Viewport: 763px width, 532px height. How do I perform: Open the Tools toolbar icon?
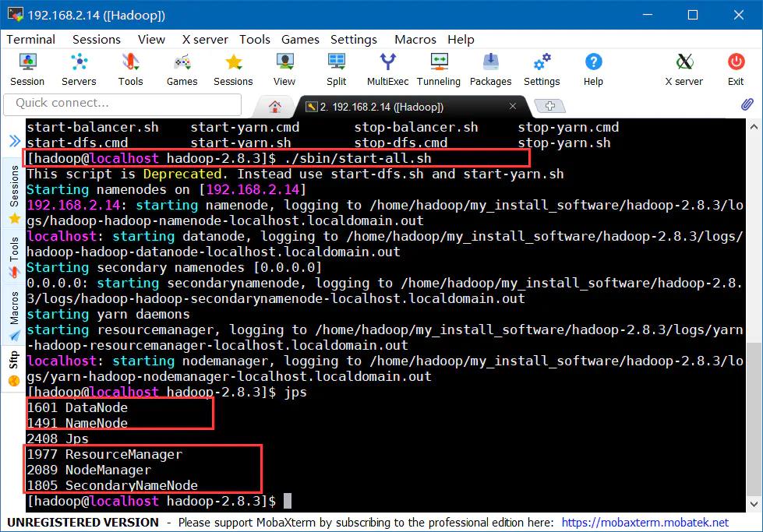[130, 69]
